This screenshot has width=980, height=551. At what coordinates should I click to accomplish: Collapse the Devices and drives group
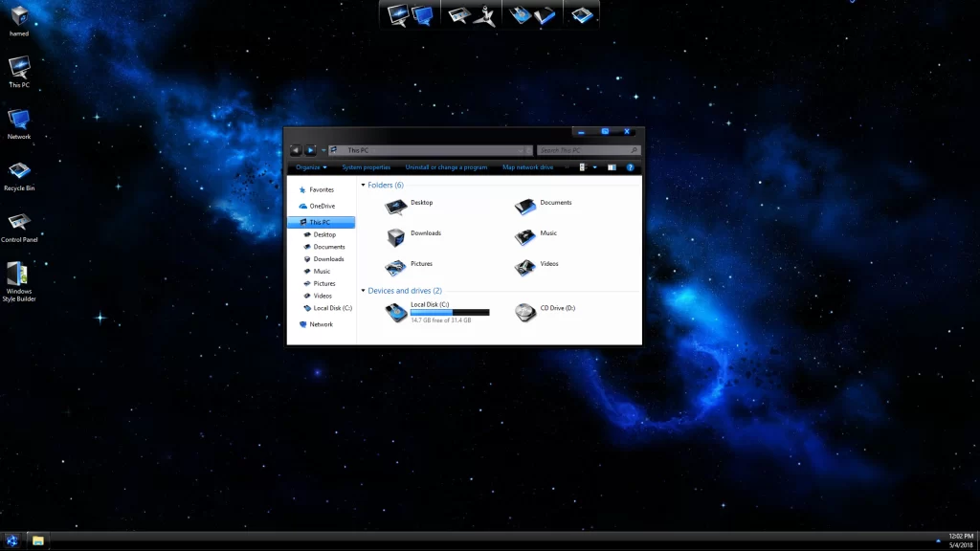tap(364, 291)
